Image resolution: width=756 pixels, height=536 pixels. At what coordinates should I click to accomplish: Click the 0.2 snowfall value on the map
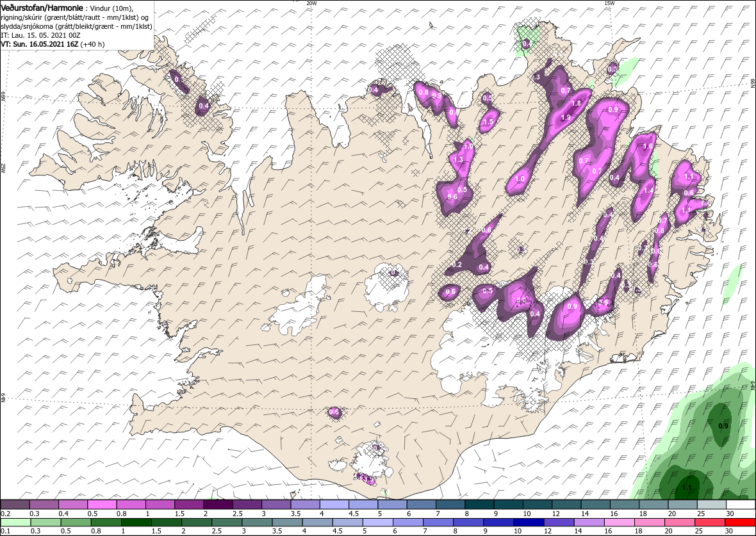[x=457, y=264]
